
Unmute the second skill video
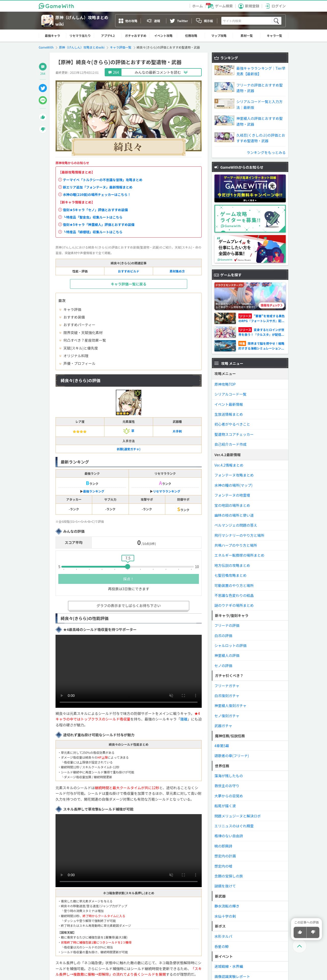[x=171, y=875]
